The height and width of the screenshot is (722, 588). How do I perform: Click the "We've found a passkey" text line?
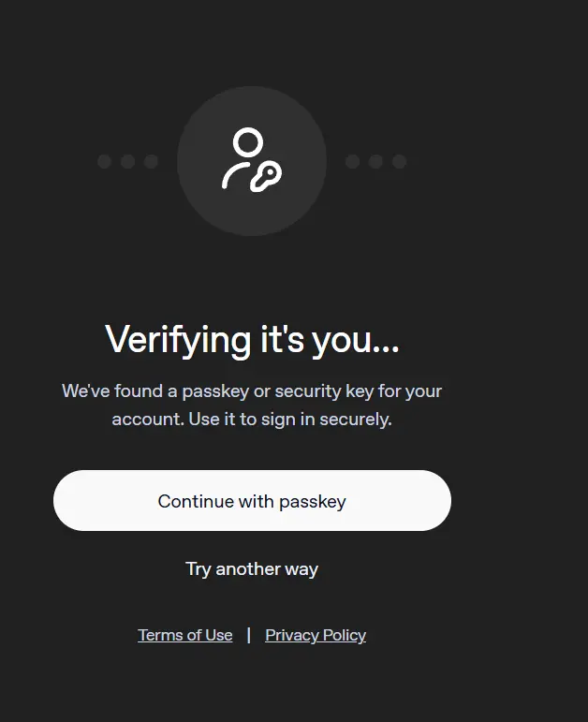click(252, 391)
